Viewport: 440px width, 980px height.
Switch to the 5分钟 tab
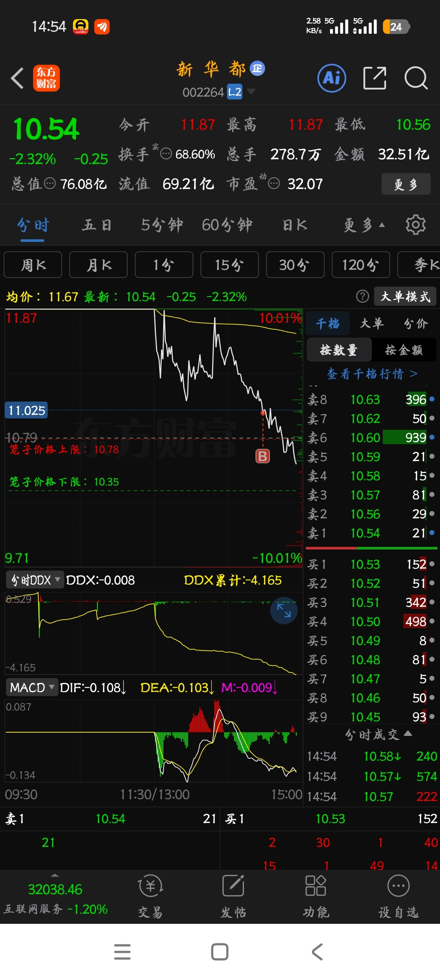162,225
